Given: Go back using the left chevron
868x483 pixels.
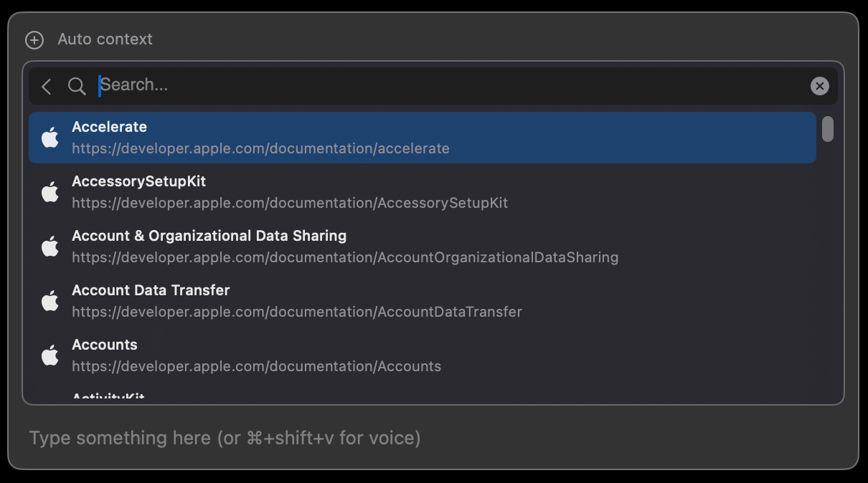Looking at the screenshot, I should pos(47,87).
